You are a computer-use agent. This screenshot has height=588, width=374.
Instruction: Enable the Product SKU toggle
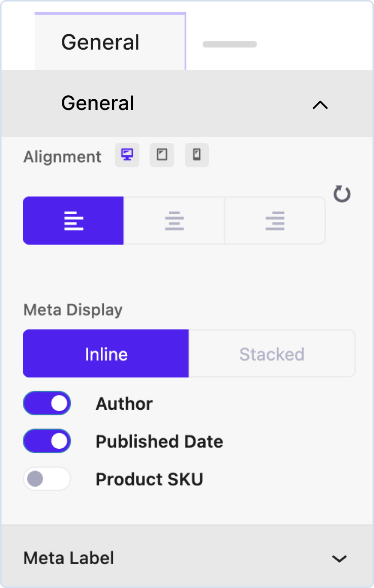tap(47, 479)
